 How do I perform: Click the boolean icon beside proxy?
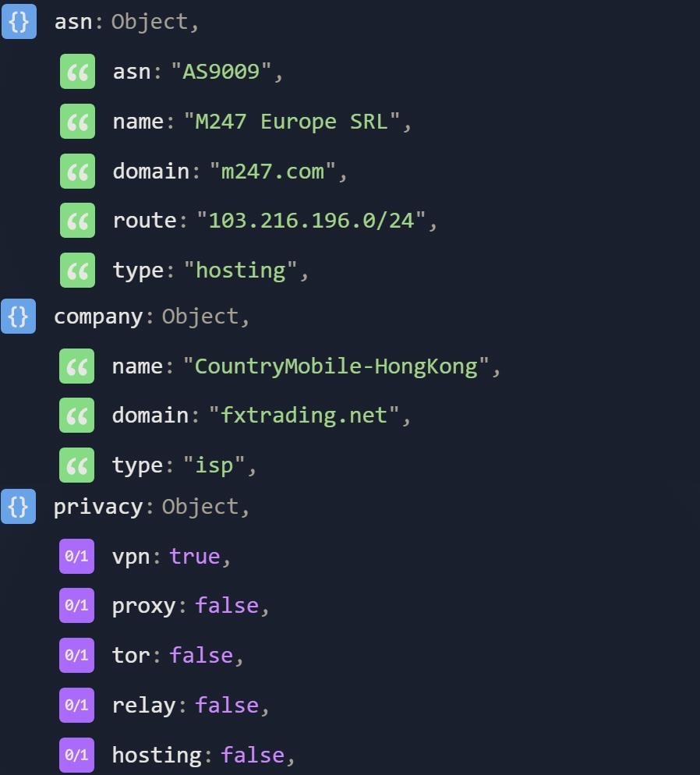[x=76, y=606]
